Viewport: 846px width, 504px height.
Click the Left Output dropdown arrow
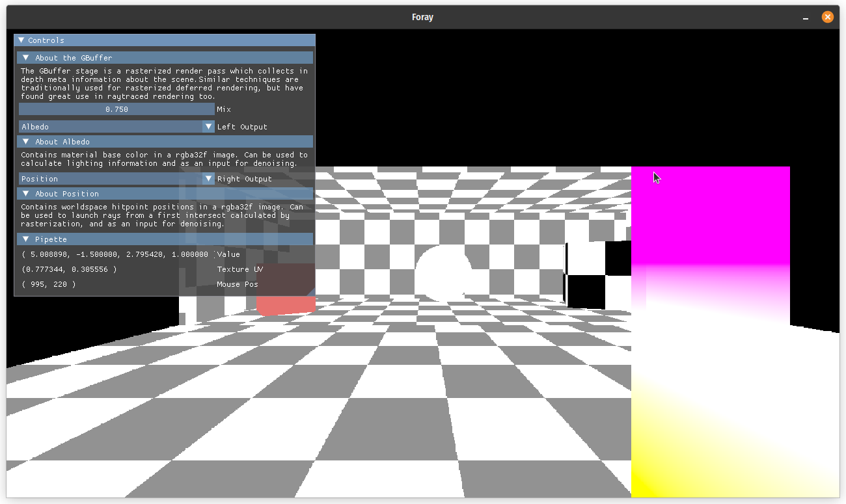(x=208, y=127)
